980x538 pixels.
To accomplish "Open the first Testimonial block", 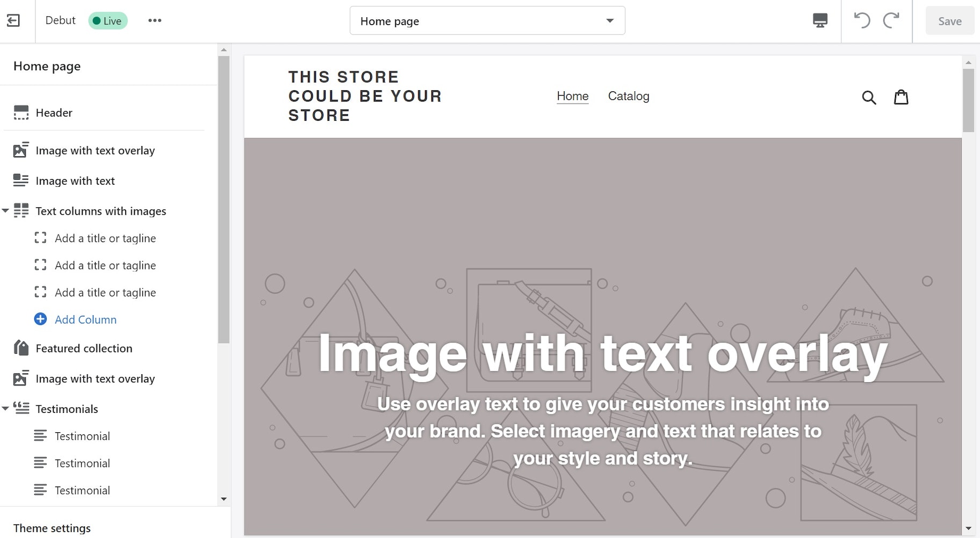I will (x=82, y=436).
